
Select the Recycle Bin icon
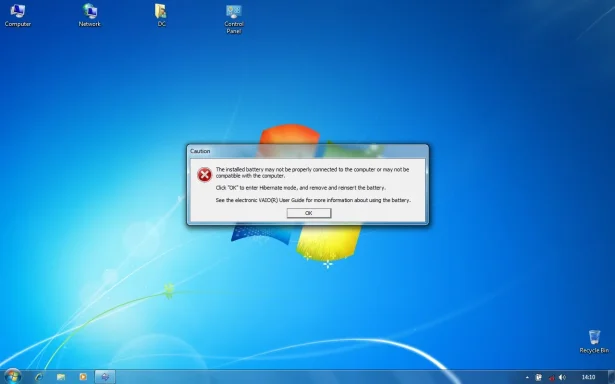[x=594, y=342]
